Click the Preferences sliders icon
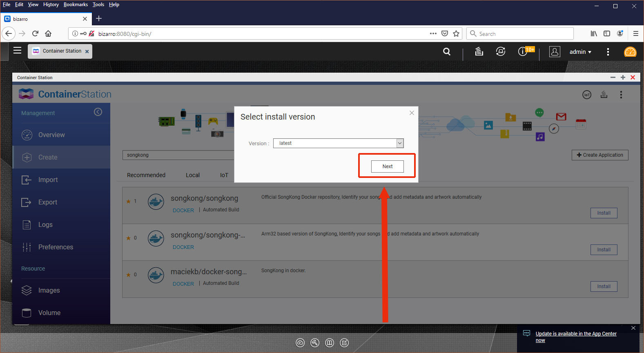The image size is (644, 353). (x=27, y=247)
